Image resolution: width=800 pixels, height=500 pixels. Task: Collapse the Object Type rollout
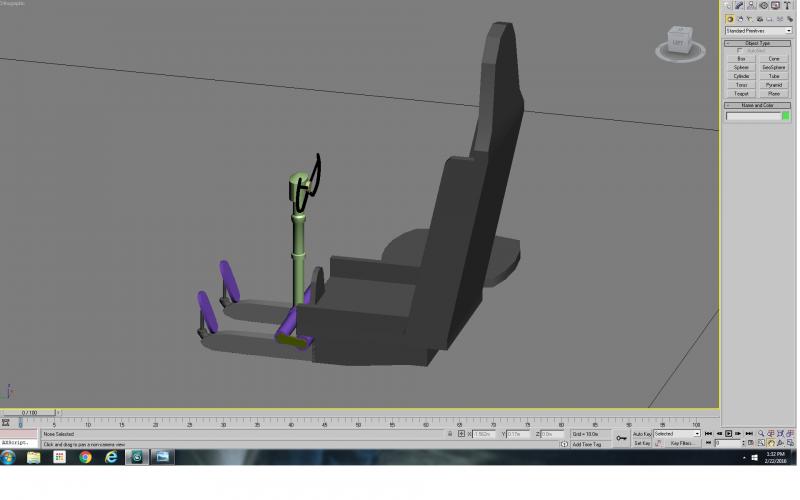click(x=758, y=43)
